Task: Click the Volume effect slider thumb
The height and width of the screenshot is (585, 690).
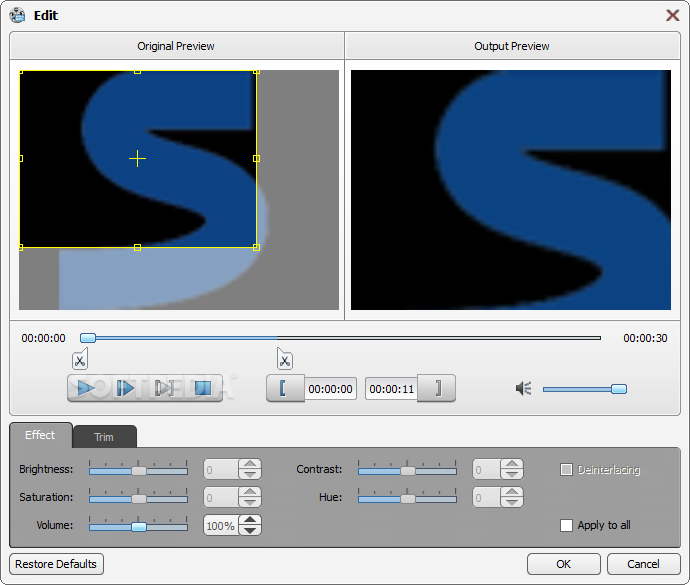Action: coord(139,527)
